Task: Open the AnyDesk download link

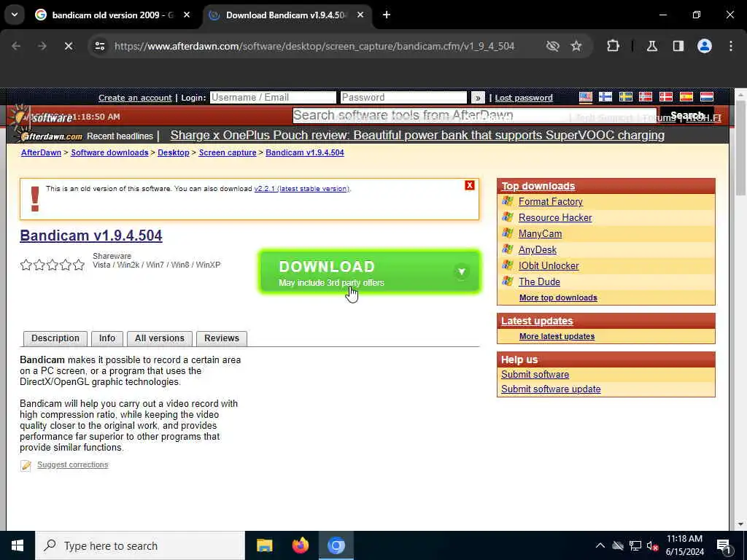Action: [538, 249]
